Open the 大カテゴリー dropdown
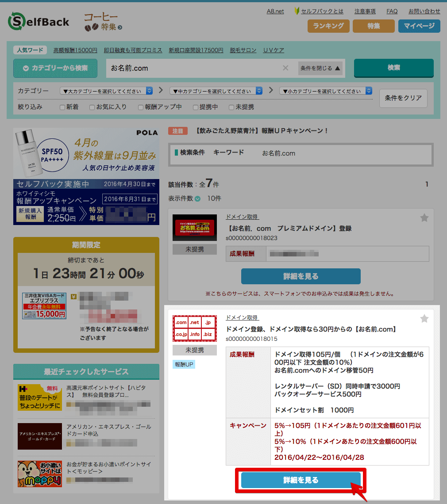The image size is (447, 504). (x=106, y=91)
